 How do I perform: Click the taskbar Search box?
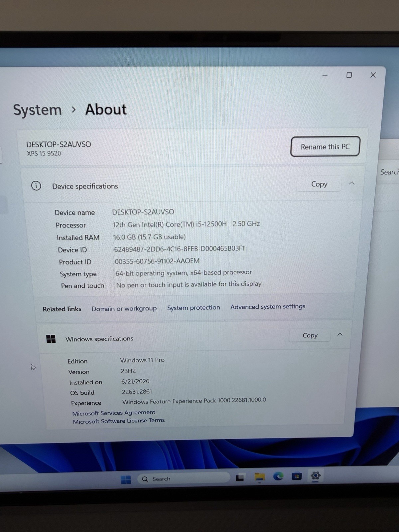point(184,478)
